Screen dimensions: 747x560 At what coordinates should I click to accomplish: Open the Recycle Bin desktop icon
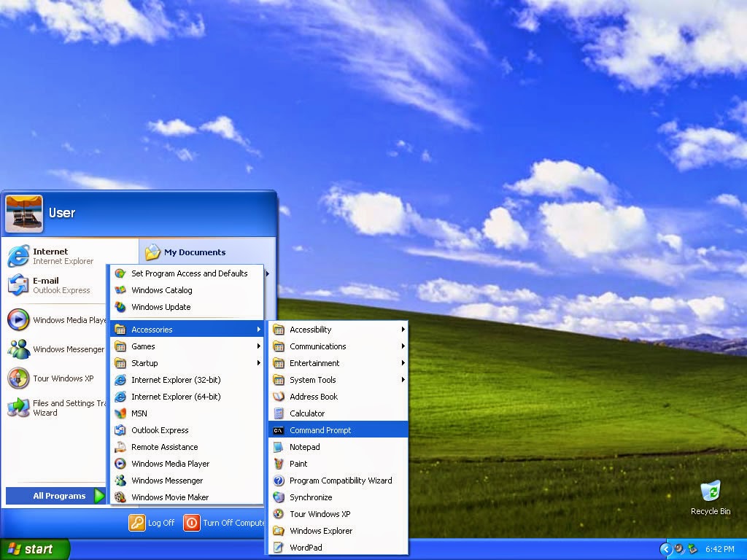[x=711, y=491]
